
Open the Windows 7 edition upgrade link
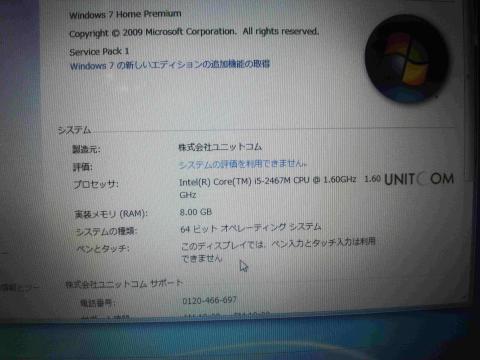click(170, 64)
